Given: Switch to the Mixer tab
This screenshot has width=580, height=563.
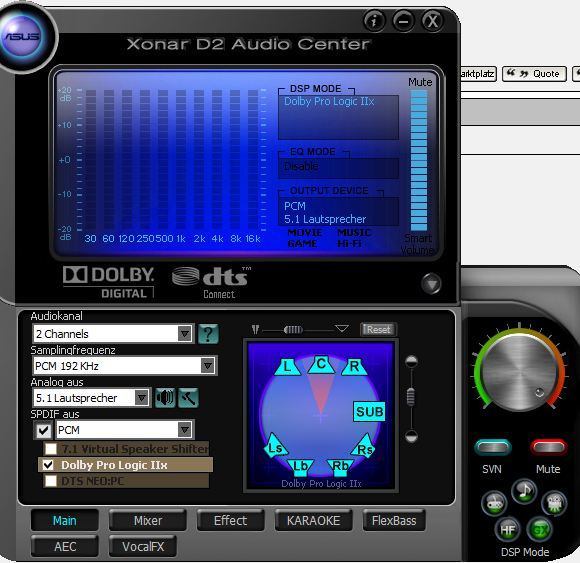Looking at the screenshot, I should point(148,520).
